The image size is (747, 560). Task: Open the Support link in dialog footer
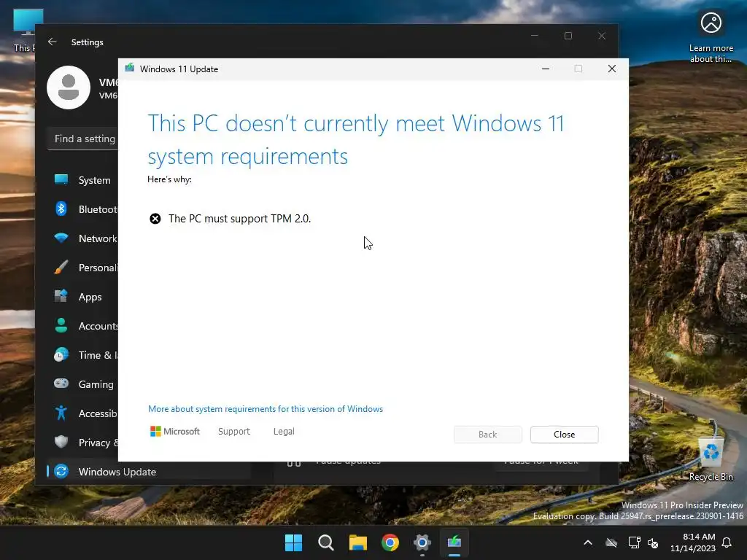point(234,432)
